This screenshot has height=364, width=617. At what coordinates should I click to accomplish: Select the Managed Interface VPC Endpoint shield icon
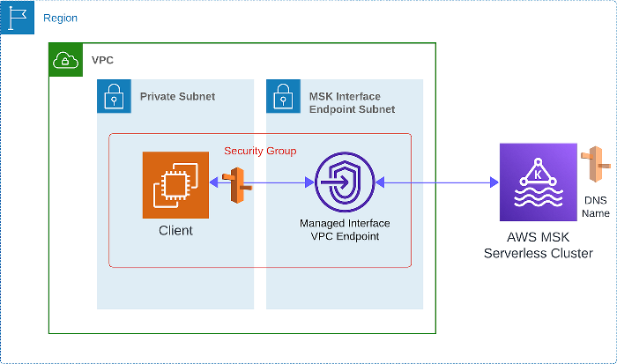coord(345,182)
